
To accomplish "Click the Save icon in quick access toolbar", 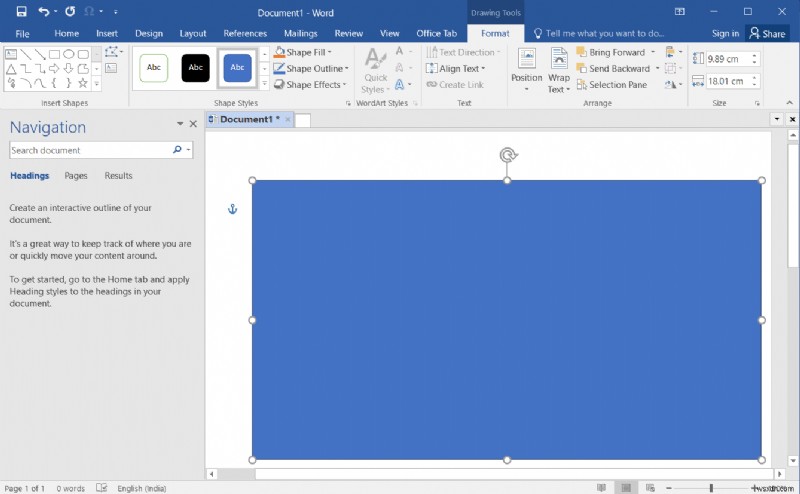I will pos(21,11).
